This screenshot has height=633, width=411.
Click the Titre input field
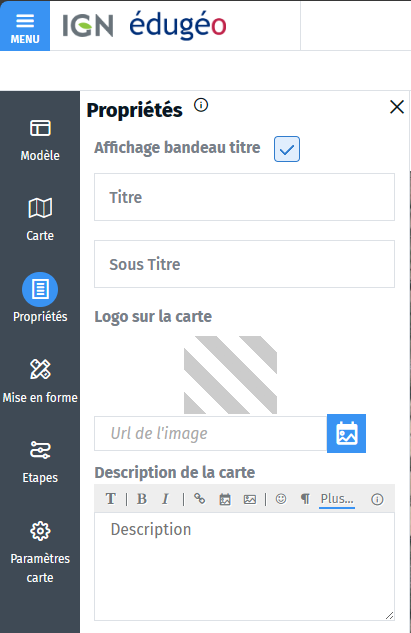click(x=244, y=197)
